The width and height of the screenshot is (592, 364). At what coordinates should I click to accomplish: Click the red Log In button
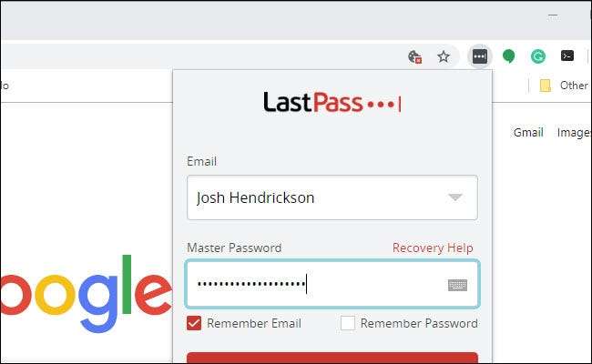point(332,358)
